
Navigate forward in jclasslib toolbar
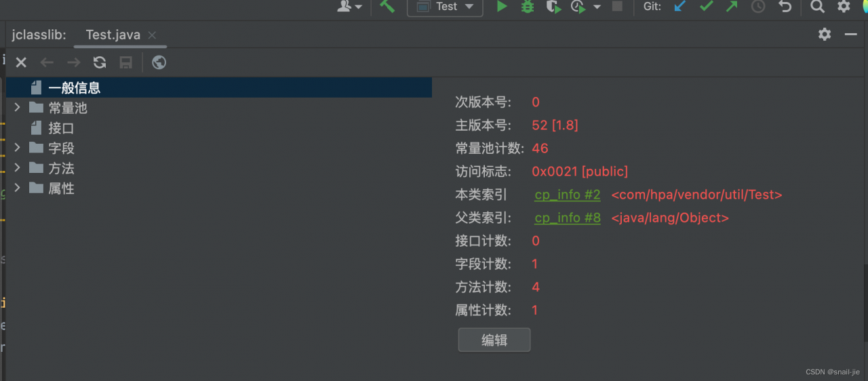tap(73, 62)
